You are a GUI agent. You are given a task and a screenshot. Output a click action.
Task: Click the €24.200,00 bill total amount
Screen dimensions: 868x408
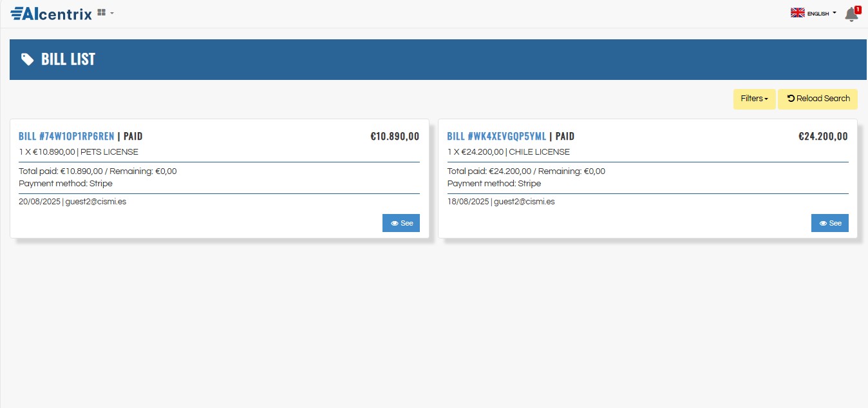(823, 136)
